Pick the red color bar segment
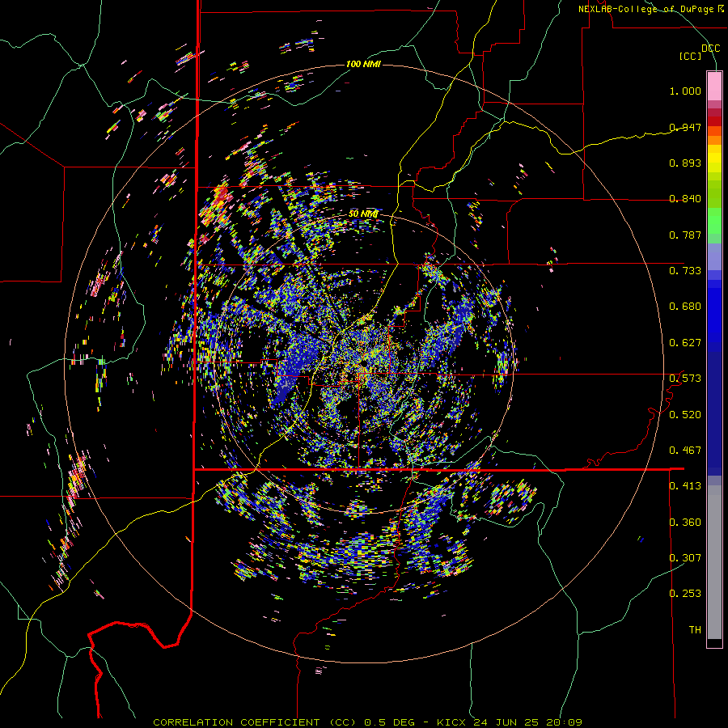The height and width of the screenshot is (728, 728). coord(714,121)
